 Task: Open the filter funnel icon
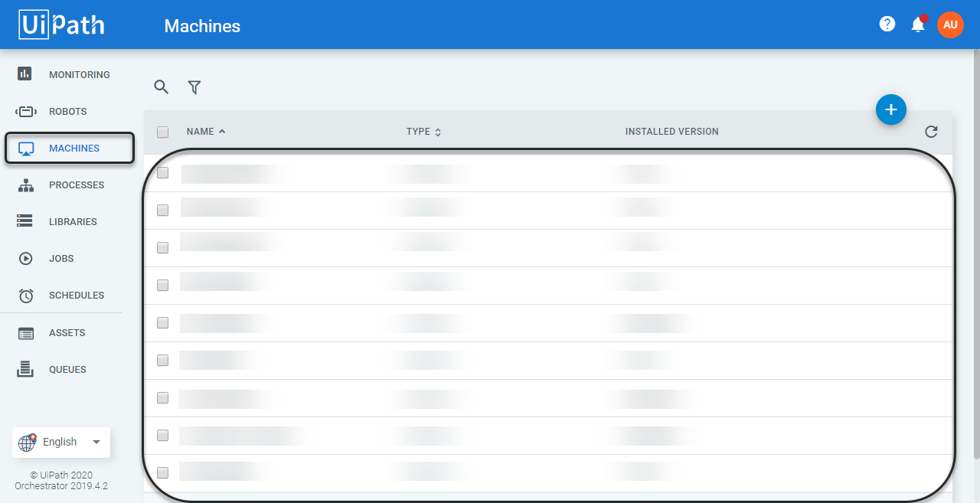tap(194, 88)
